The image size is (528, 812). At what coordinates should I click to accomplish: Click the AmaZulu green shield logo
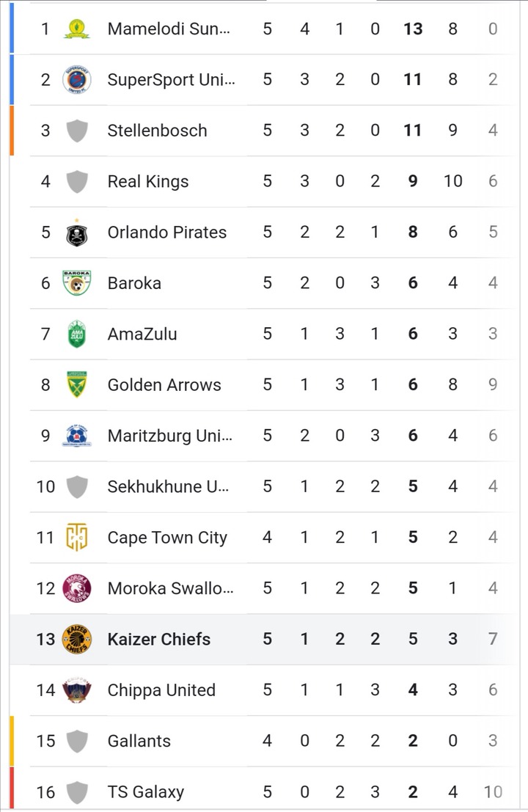click(x=76, y=334)
